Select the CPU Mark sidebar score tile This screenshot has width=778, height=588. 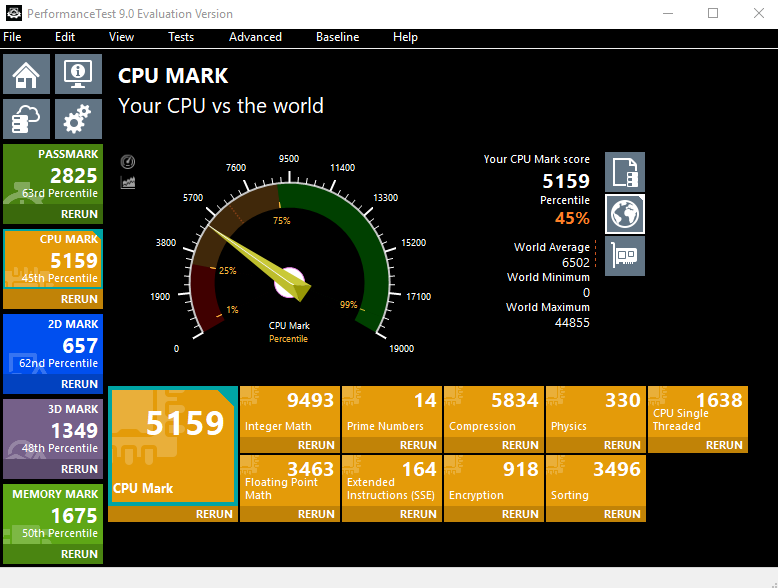click(x=53, y=259)
